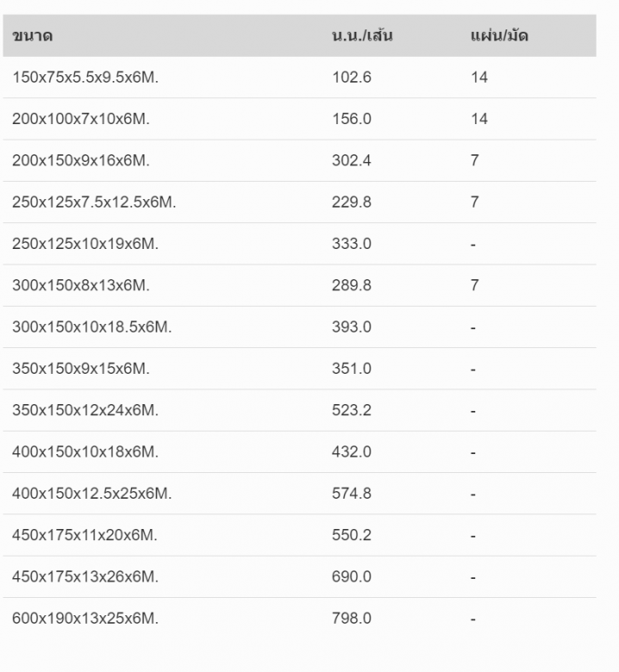The width and height of the screenshot is (619, 672).
Task: Click weight value 574.8
Action: (352, 494)
